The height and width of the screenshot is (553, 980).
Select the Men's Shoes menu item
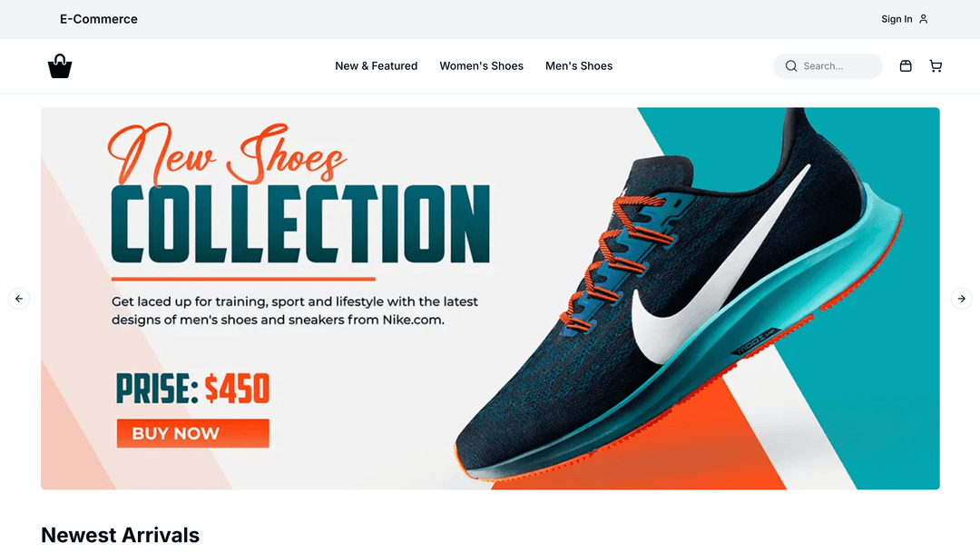pos(579,65)
